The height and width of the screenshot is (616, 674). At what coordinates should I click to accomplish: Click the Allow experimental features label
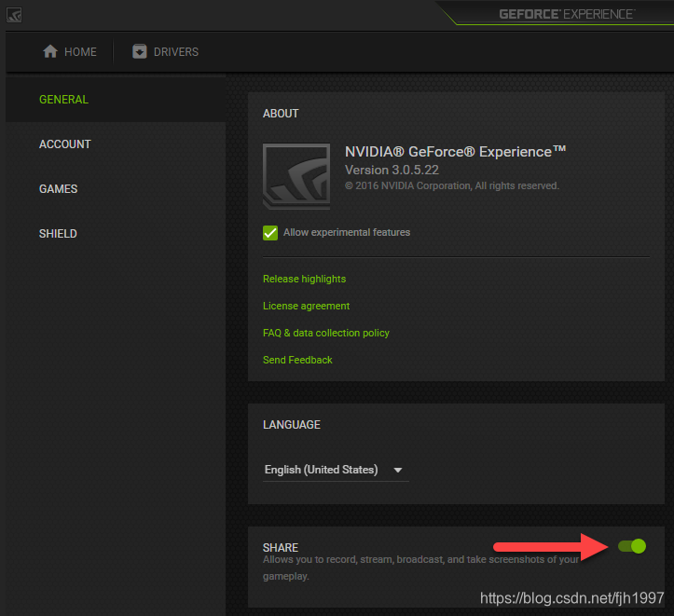click(x=347, y=232)
